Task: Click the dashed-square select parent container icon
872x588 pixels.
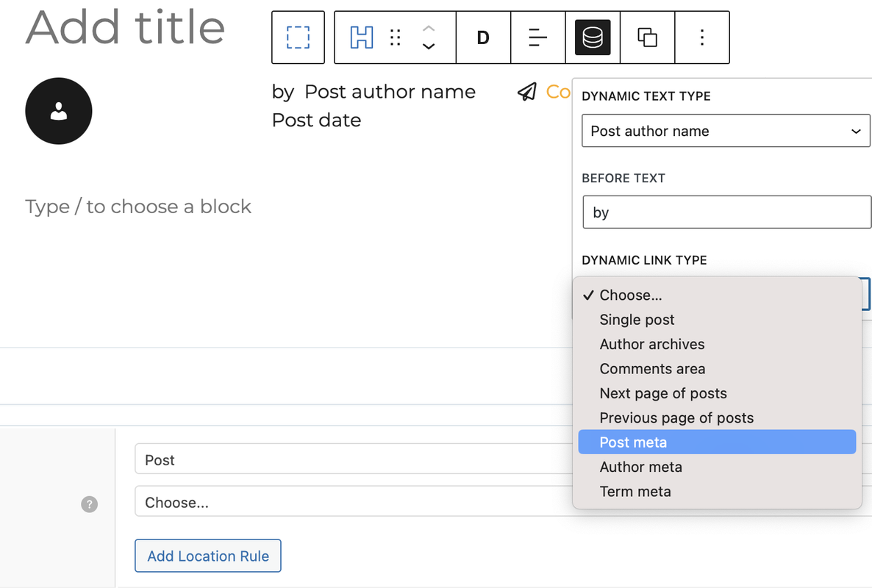Action: coord(298,37)
